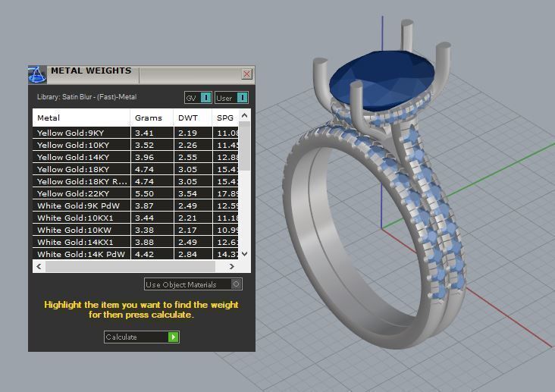The height and width of the screenshot is (392, 555).
Task: Click the 3.96 grams cell
Action: [x=152, y=157]
